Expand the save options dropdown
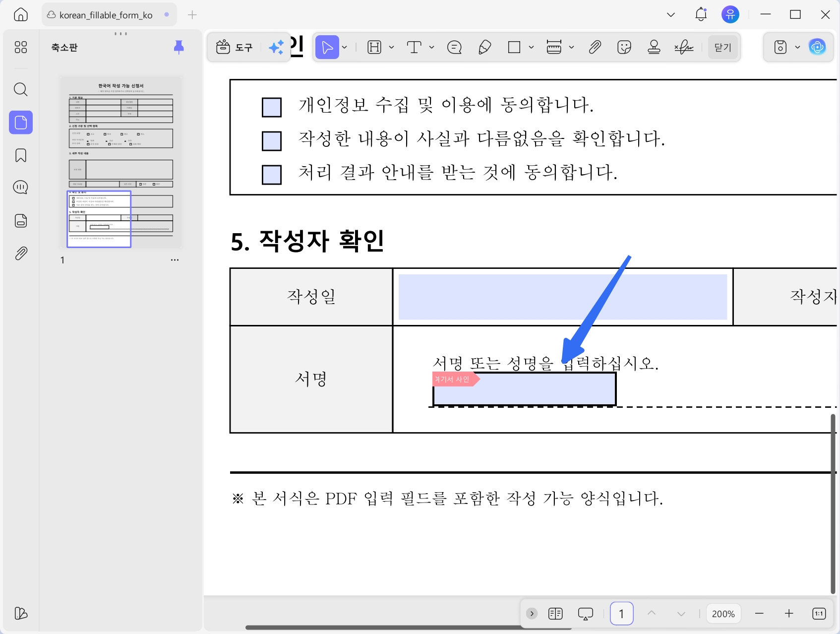The width and height of the screenshot is (840, 634). (x=798, y=48)
